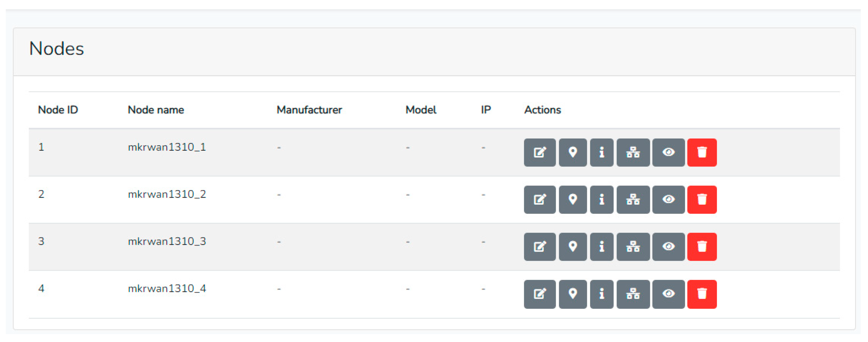Screen dimensions: 868x342
Task: Show info for node mkrwan1310_3
Action: [601, 247]
